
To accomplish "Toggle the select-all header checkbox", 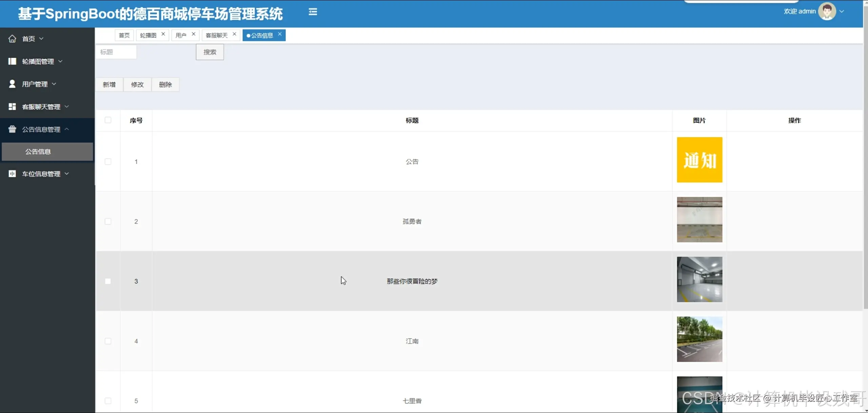I will [x=108, y=120].
